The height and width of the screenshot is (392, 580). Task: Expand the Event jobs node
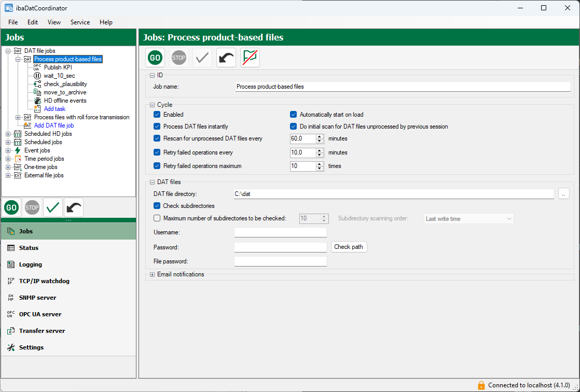pos(8,150)
